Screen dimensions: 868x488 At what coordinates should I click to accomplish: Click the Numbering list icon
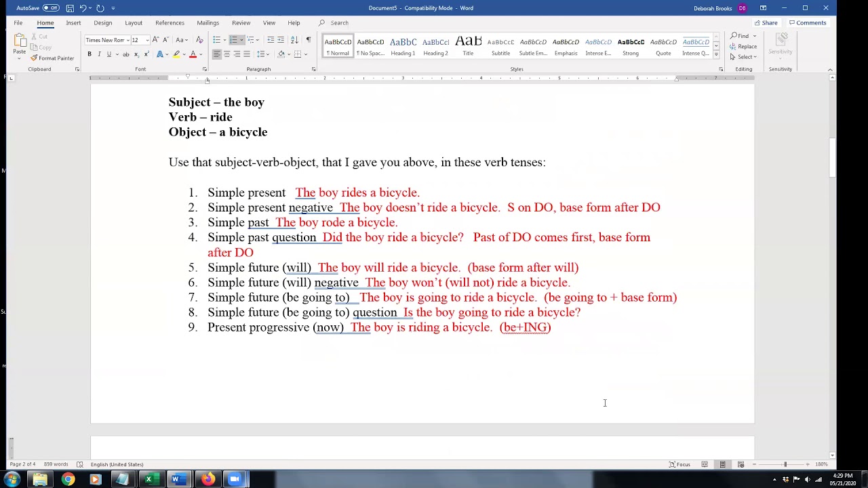coord(233,40)
